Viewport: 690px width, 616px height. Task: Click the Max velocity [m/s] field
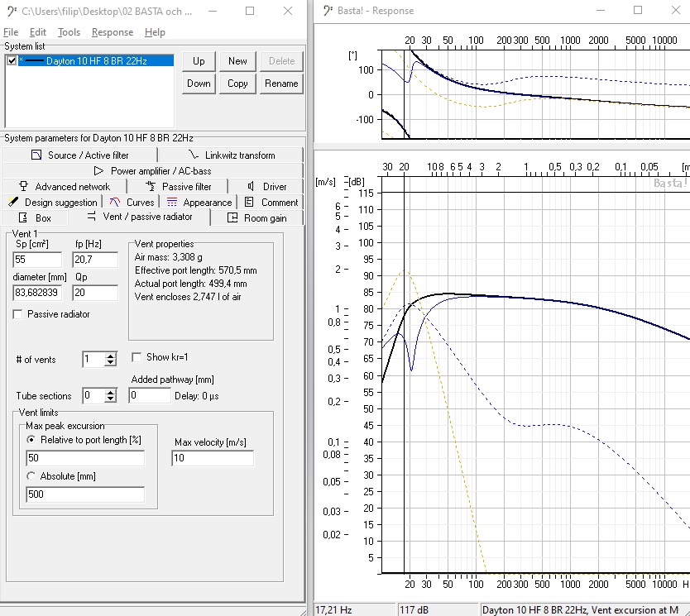pos(213,458)
